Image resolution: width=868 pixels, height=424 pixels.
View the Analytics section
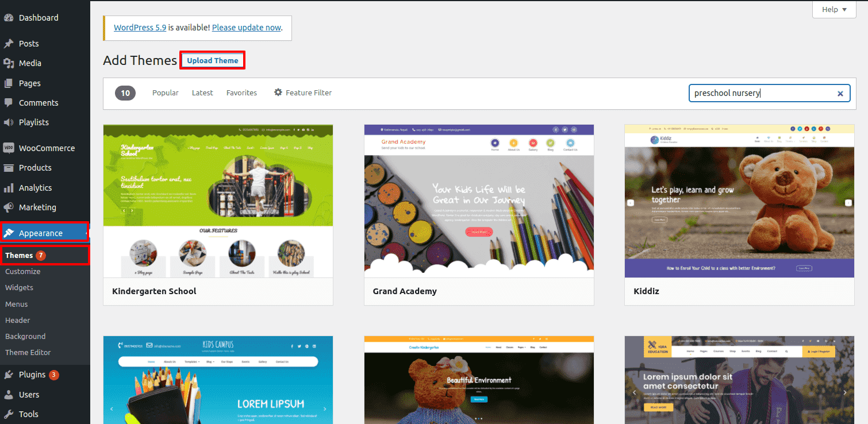coord(34,187)
